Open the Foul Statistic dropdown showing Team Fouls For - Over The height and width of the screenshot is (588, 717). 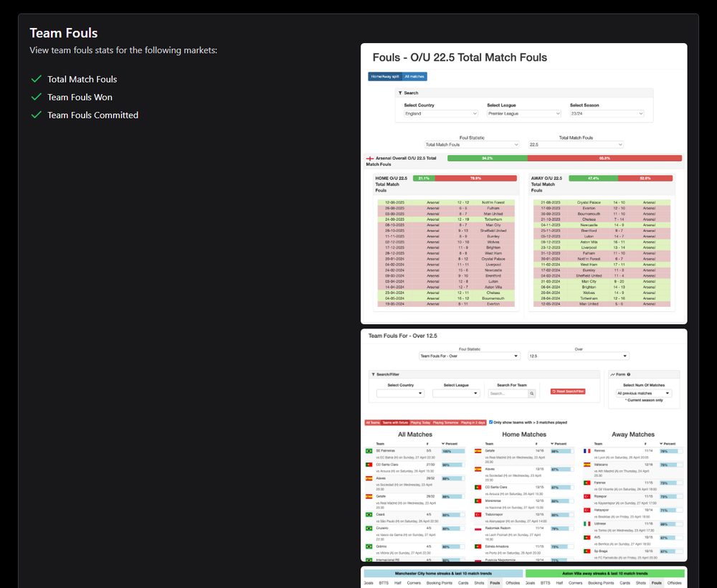coord(469,356)
